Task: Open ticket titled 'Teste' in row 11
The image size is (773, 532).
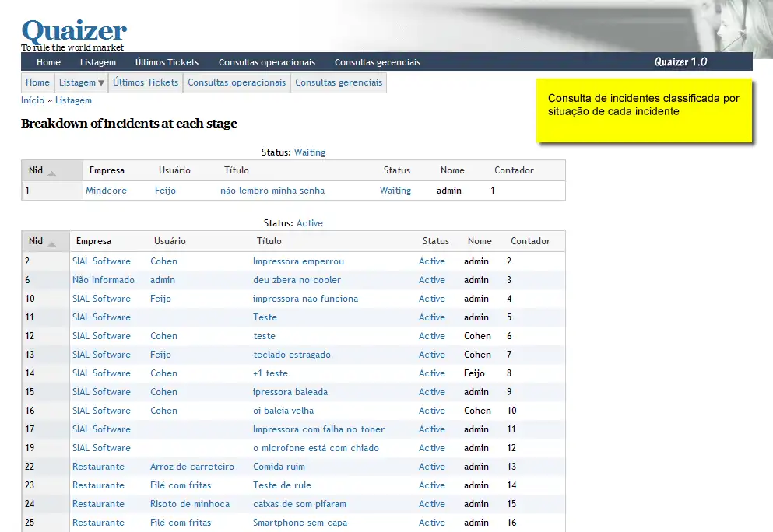Action: pyautogui.click(x=265, y=317)
